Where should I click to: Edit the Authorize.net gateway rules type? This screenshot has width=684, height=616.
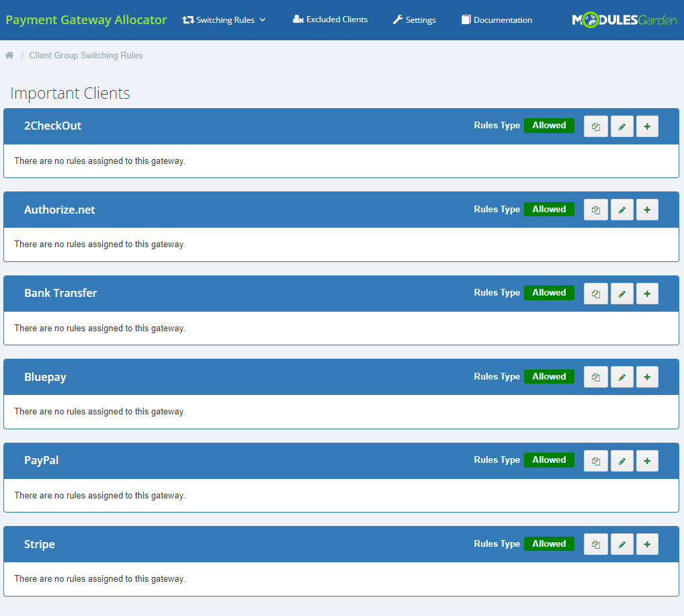622,210
